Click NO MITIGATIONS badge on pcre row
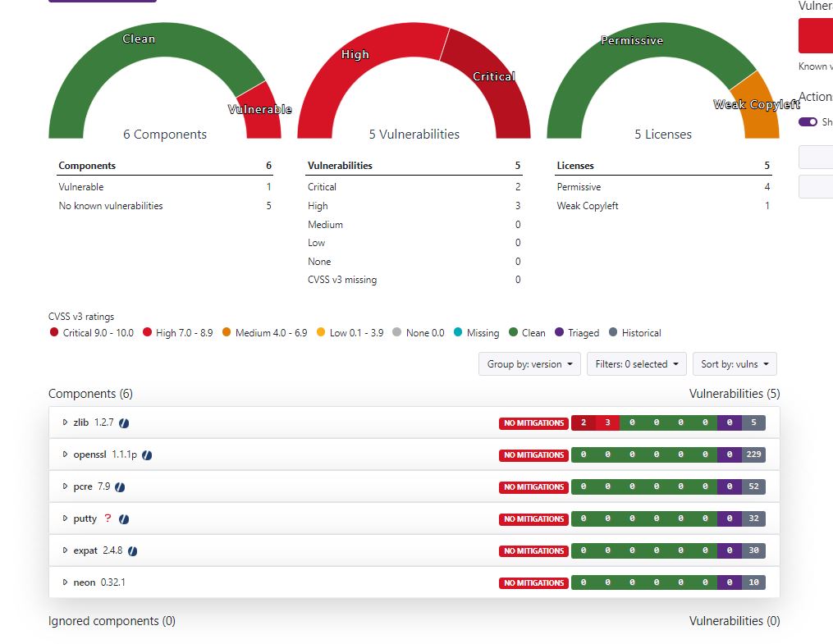Viewport: 833px width, 644px height. [533, 487]
